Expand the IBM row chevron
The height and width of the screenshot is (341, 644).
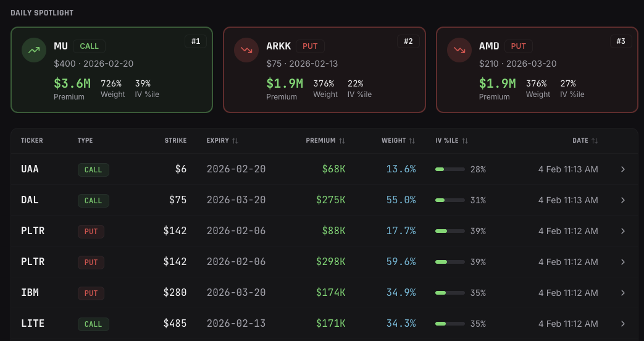[x=622, y=293]
